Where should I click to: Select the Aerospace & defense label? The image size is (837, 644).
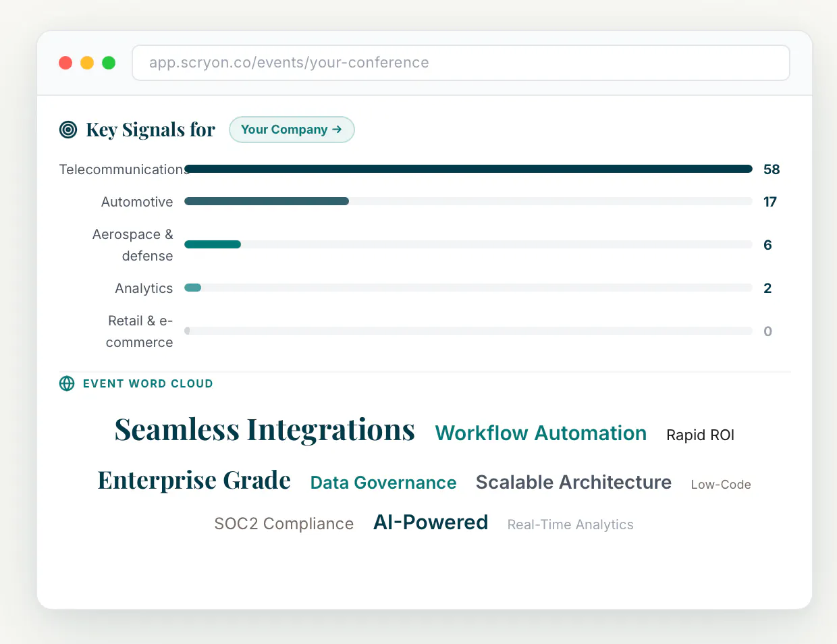click(133, 245)
